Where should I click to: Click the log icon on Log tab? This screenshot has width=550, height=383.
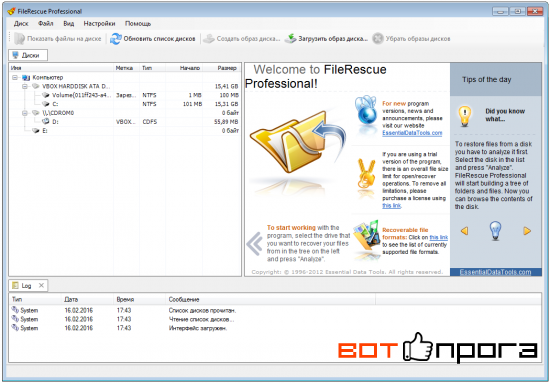coord(15,285)
